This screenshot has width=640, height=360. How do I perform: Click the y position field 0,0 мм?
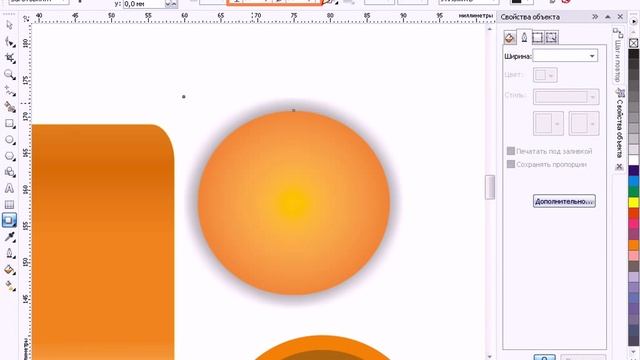143,4
